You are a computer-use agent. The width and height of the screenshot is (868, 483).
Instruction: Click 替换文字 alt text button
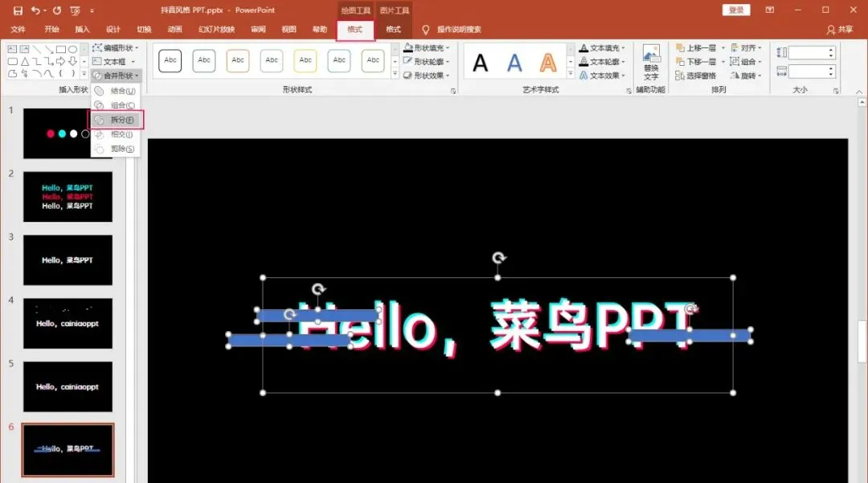(651, 63)
